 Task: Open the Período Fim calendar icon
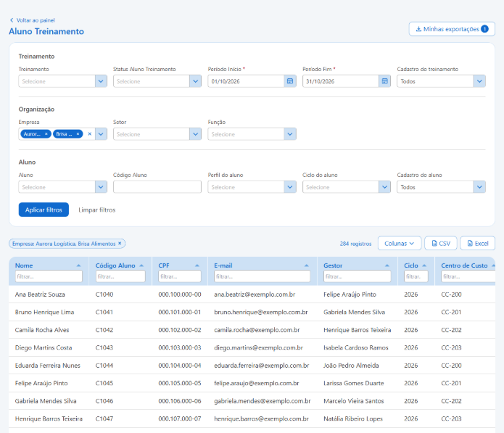pyautogui.click(x=385, y=81)
